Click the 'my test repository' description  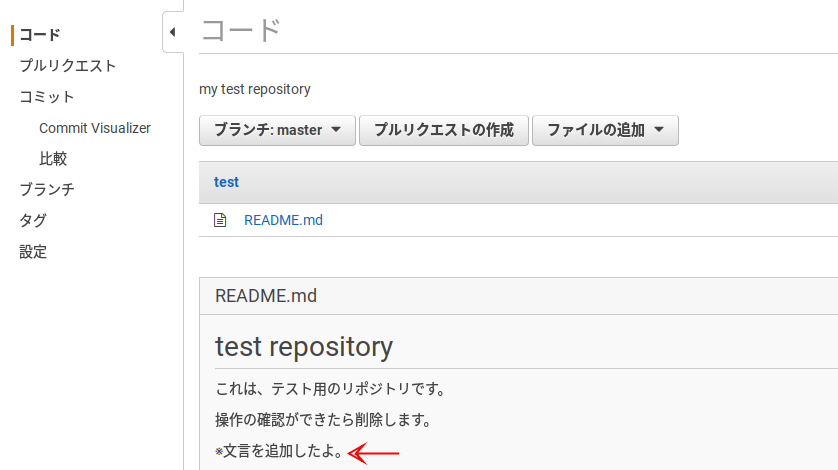[x=254, y=89]
